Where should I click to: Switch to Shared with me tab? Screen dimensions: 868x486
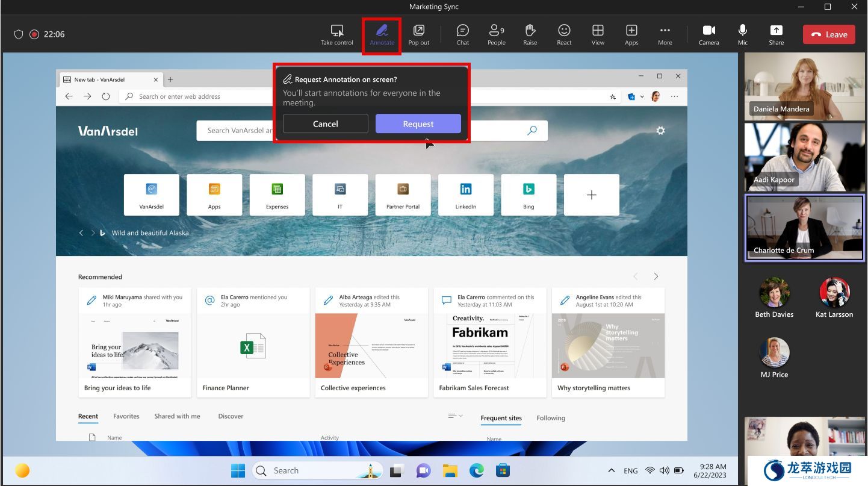click(177, 416)
